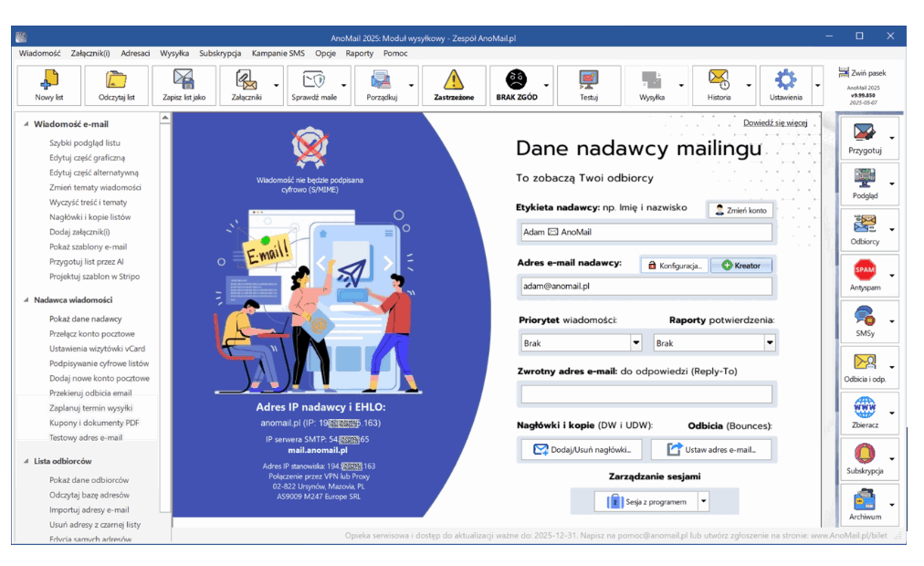This screenshot has height=566, width=924.
Task: Open dropdown arrow next to Załączniki
Action: [x=277, y=86]
